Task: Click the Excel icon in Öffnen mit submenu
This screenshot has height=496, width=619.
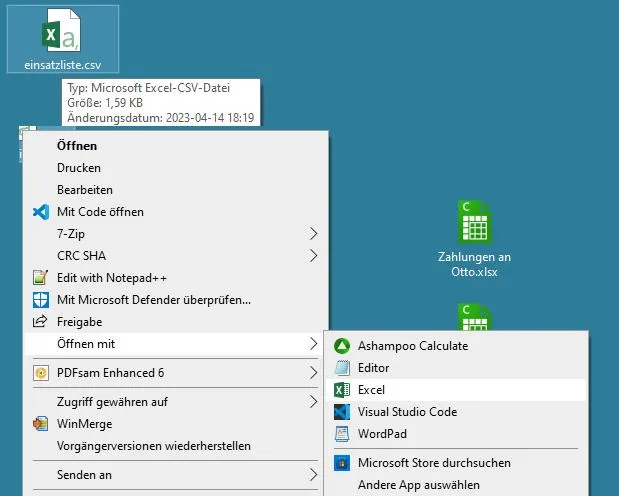Action: click(342, 390)
